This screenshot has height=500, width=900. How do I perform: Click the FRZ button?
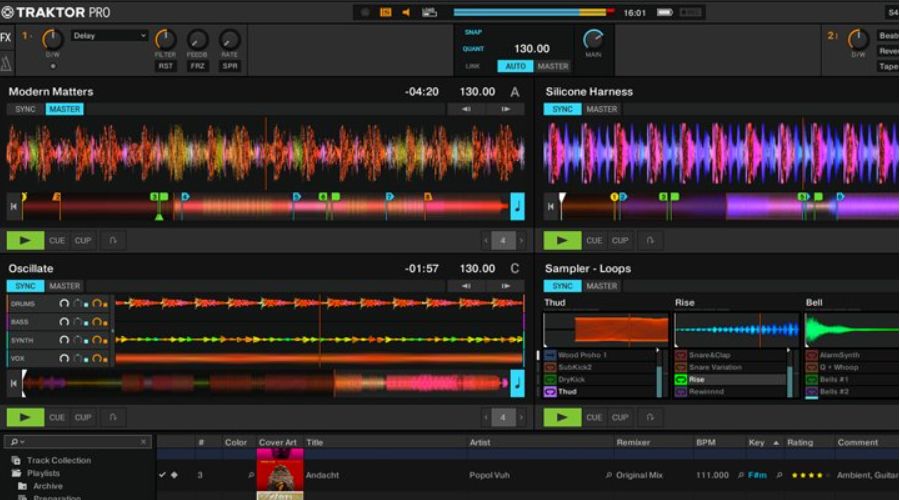[x=197, y=66]
